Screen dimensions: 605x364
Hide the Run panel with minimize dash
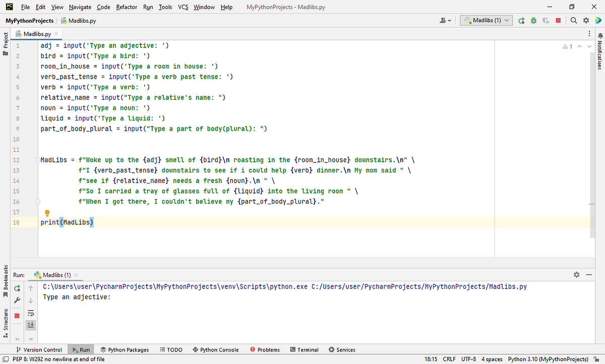point(588,275)
